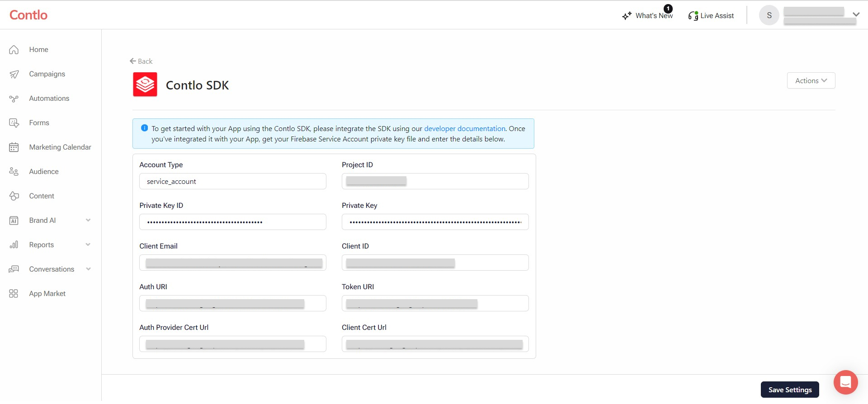Click the Reports bar chart icon
This screenshot has height=404, width=868.
(14, 245)
